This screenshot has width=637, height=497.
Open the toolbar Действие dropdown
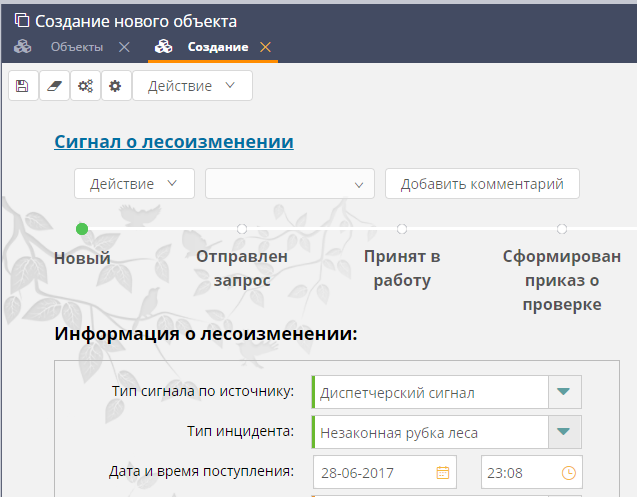pyautogui.click(x=192, y=86)
